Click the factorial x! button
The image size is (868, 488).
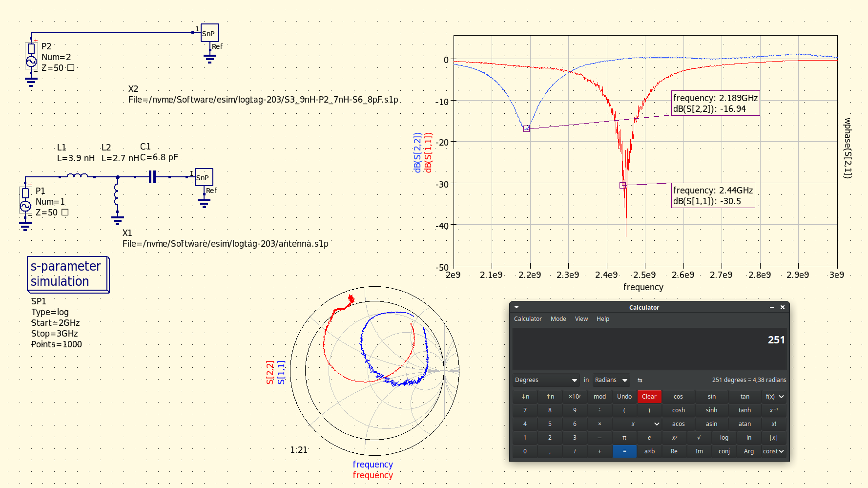[x=774, y=424]
